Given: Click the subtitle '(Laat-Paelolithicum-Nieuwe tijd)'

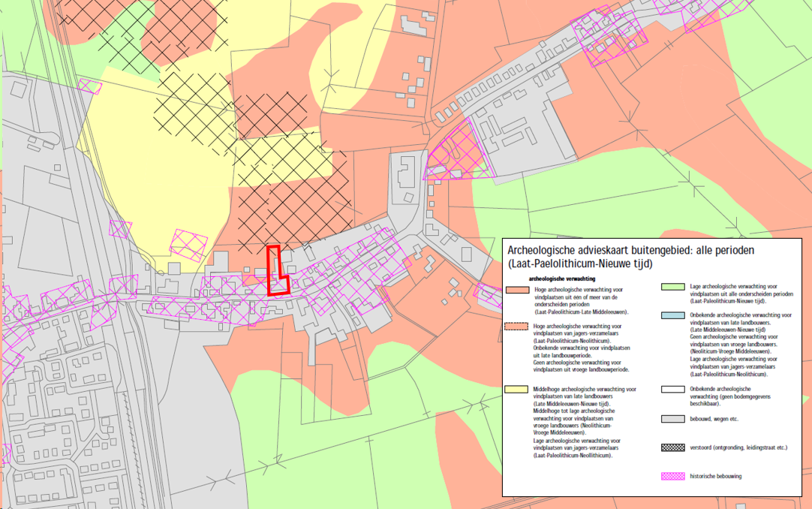Looking at the screenshot, I should pos(579,264).
